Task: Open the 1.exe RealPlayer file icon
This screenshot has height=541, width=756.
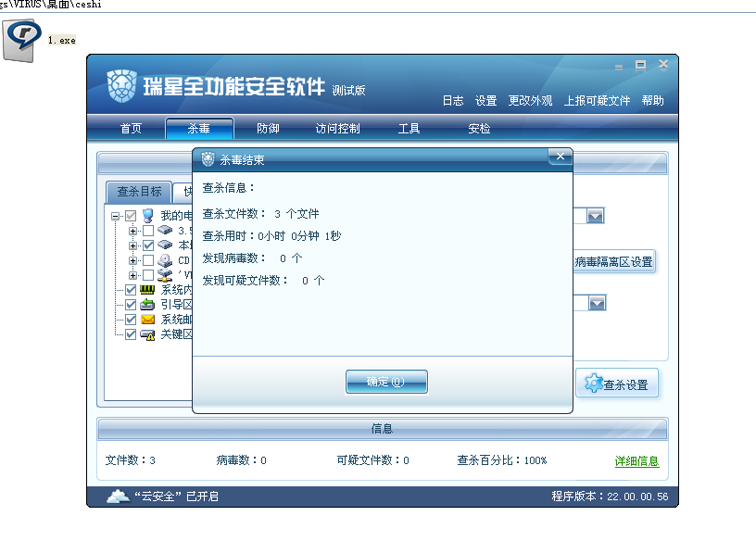Action: point(20,40)
